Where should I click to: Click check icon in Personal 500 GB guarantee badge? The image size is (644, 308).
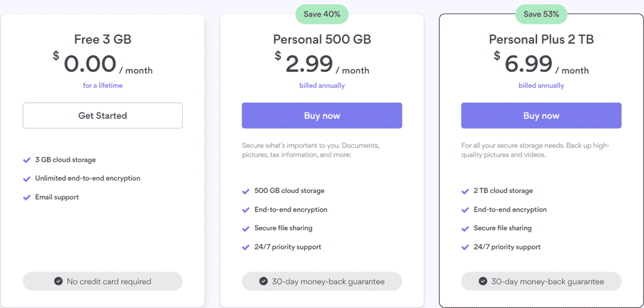tap(263, 281)
